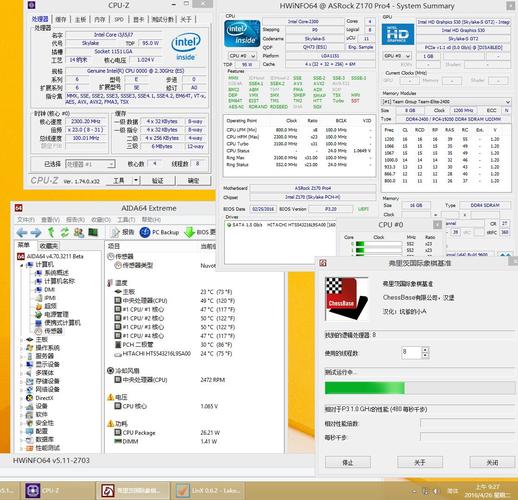
Task: Refresh AIDA64 with the green circular arrows
Action: (x=65, y=232)
